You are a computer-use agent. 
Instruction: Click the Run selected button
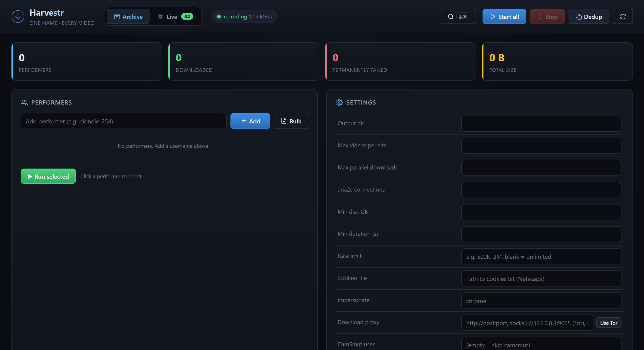point(48,176)
